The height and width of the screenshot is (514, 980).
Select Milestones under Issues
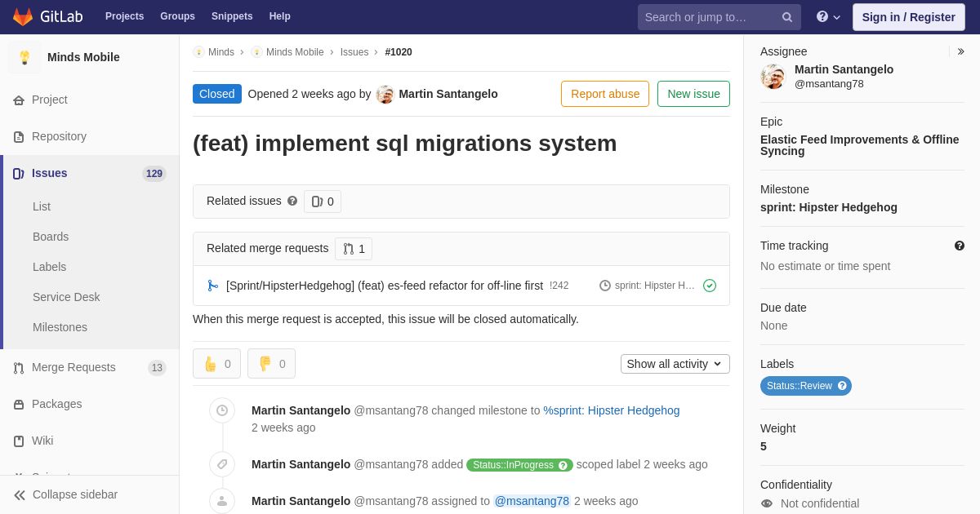pyautogui.click(x=60, y=327)
